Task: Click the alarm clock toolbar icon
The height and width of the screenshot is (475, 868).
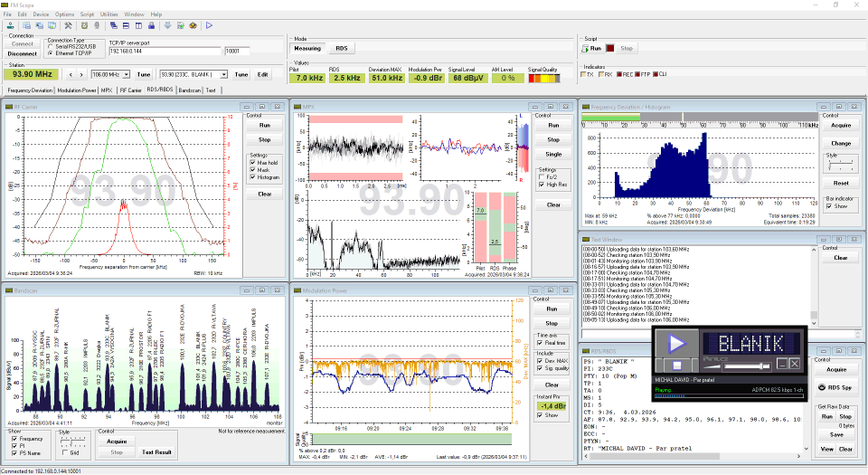Action: pos(84,25)
